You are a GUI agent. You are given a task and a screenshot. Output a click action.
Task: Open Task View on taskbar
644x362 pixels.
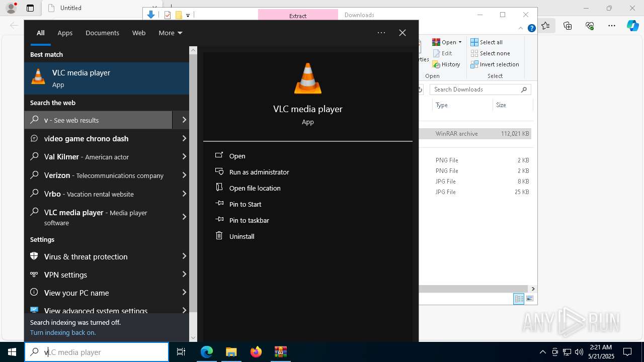click(x=181, y=352)
